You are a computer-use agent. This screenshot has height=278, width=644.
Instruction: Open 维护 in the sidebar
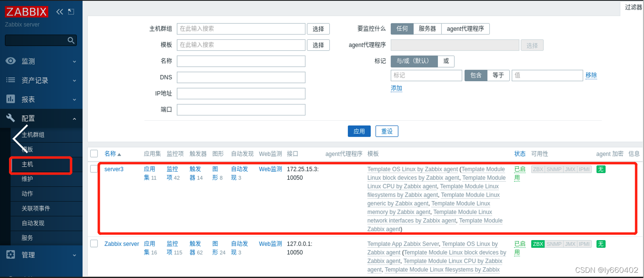pos(27,179)
